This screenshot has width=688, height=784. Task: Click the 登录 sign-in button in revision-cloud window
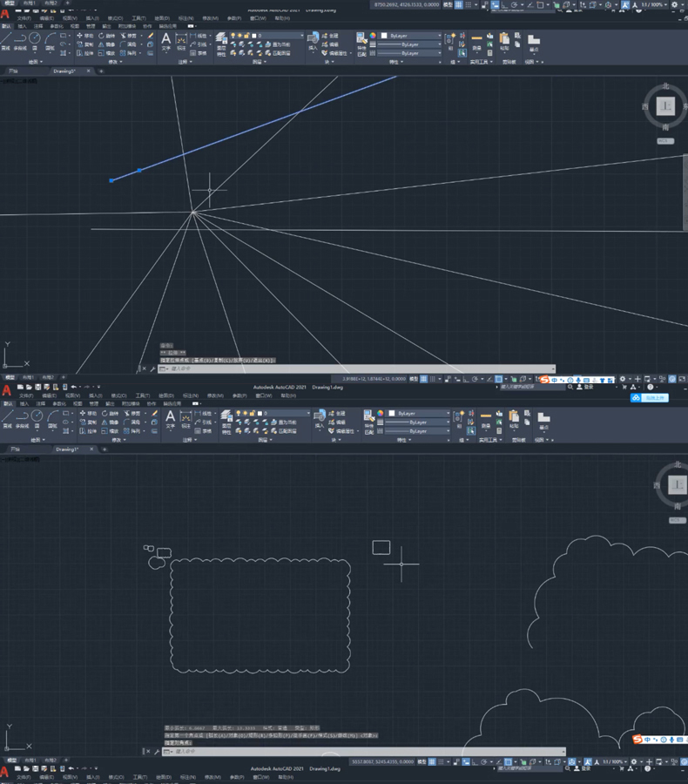[x=585, y=387]
